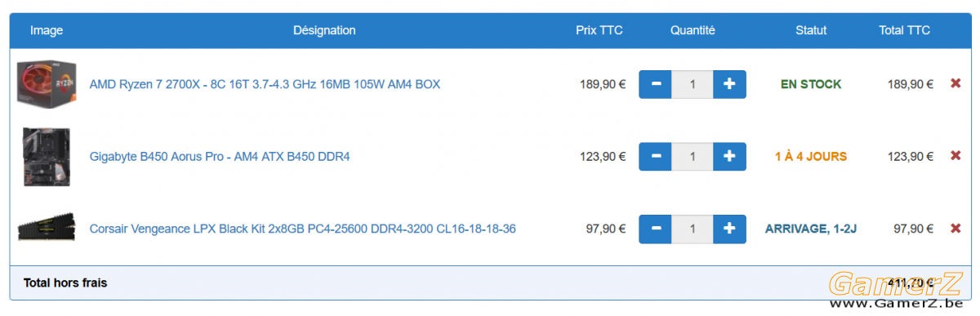
Task: Remove the Gigabyte B450 Aorus Pro item
Action: tap(955, 156)
